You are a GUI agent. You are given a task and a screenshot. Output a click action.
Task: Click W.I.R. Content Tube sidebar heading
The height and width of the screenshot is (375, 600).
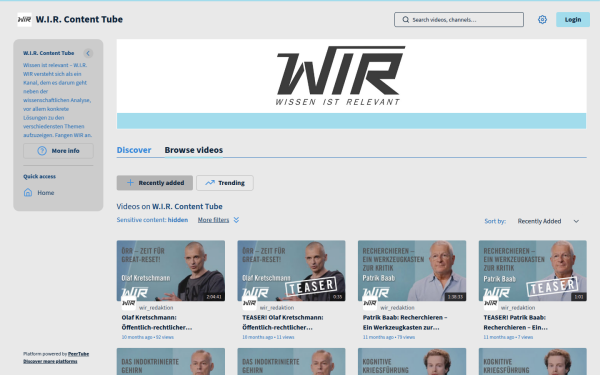pyautogui.click(x=49, y=53)
